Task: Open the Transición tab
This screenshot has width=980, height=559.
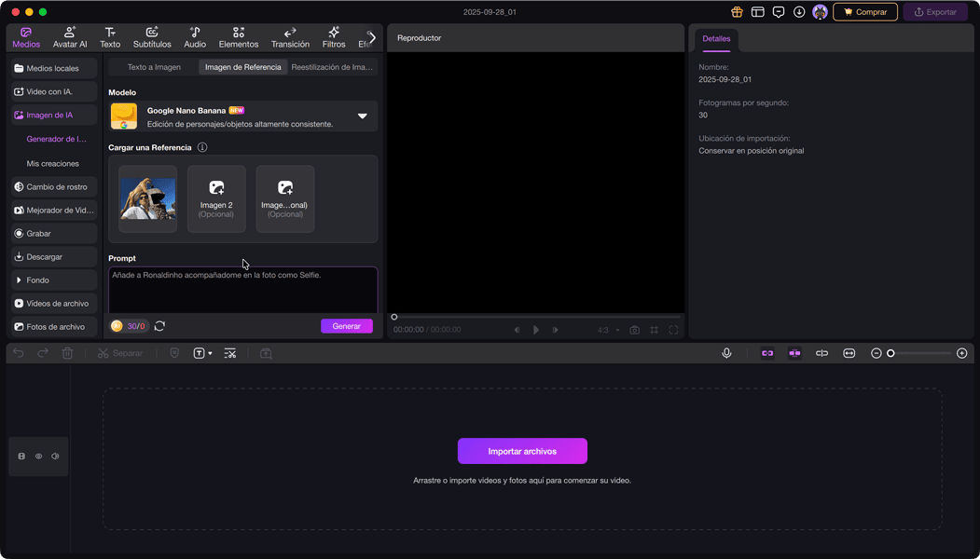Action: 290,37
